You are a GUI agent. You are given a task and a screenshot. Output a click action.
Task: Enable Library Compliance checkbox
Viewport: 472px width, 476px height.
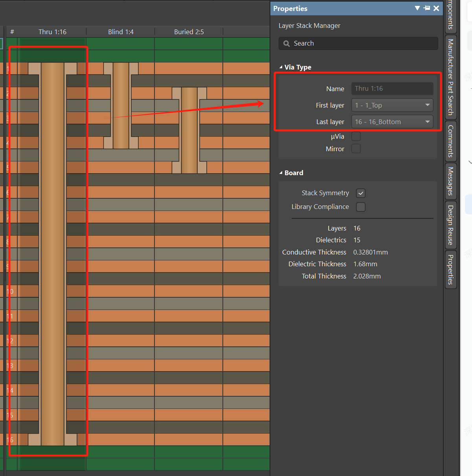361,207
